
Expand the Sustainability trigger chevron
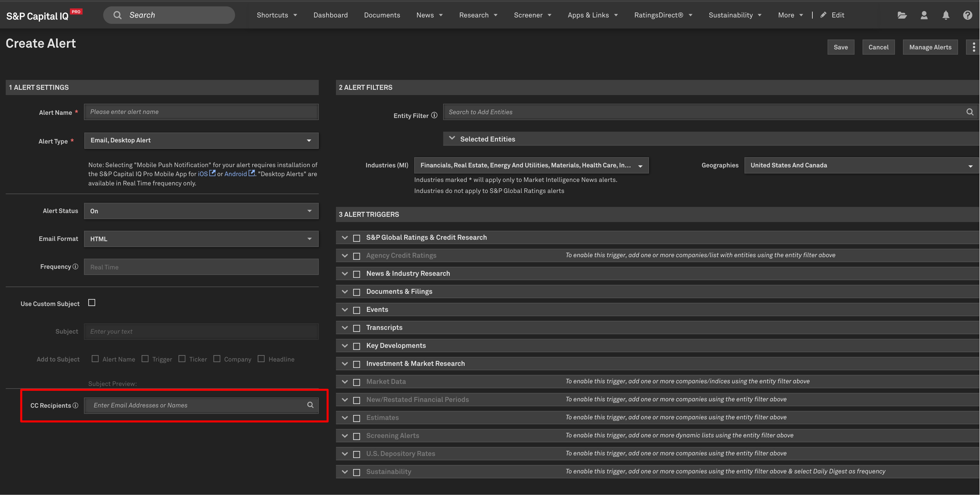345,472
